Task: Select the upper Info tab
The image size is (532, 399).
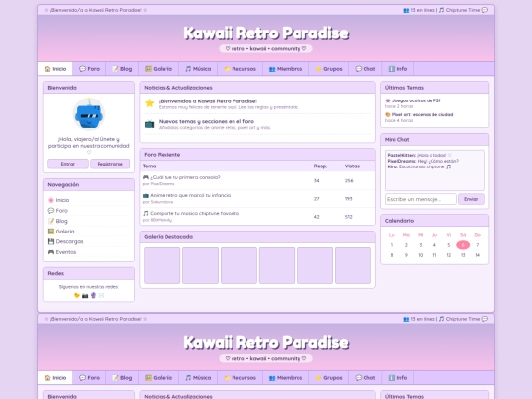Action: point(398,69)
